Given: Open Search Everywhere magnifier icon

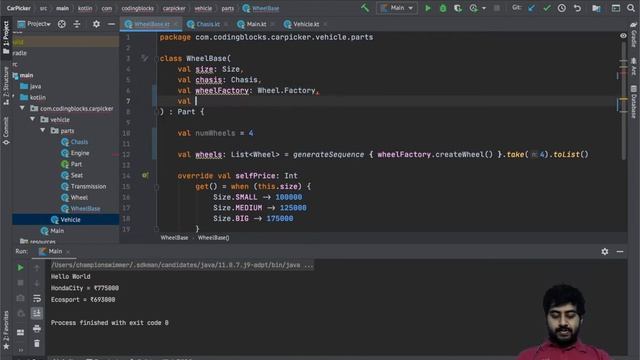Looking at the screenshot, I should point(631,8).
